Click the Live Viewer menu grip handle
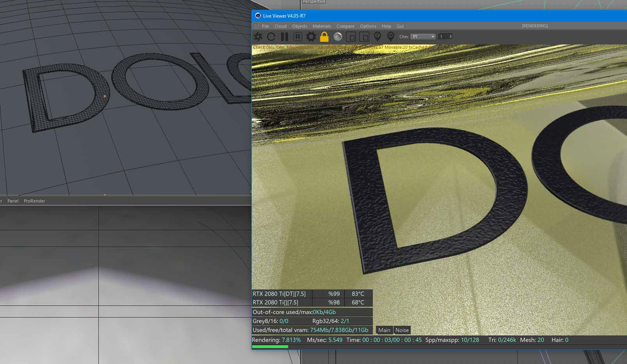 pyautogui.click(x=256, y=26)
